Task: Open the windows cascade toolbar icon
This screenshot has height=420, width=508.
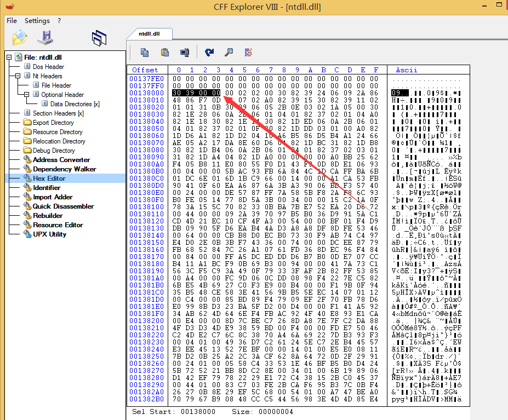Action: pyautogui.click(x=99, y=38)
